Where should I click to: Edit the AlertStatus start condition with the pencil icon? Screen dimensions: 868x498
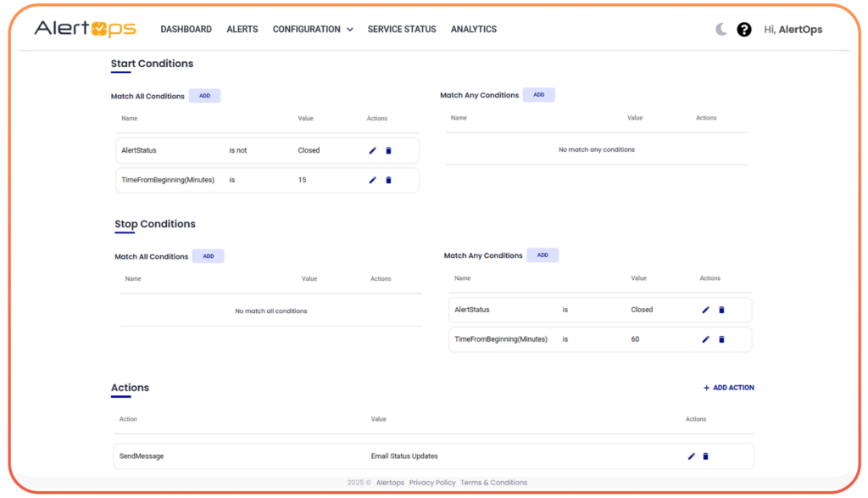(372, 150)
